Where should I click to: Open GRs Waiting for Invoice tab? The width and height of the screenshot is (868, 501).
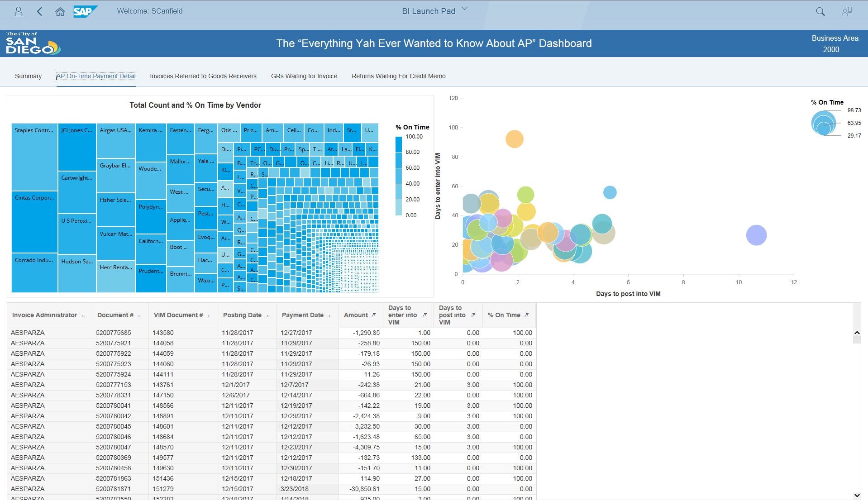click(x=304, y=76)
